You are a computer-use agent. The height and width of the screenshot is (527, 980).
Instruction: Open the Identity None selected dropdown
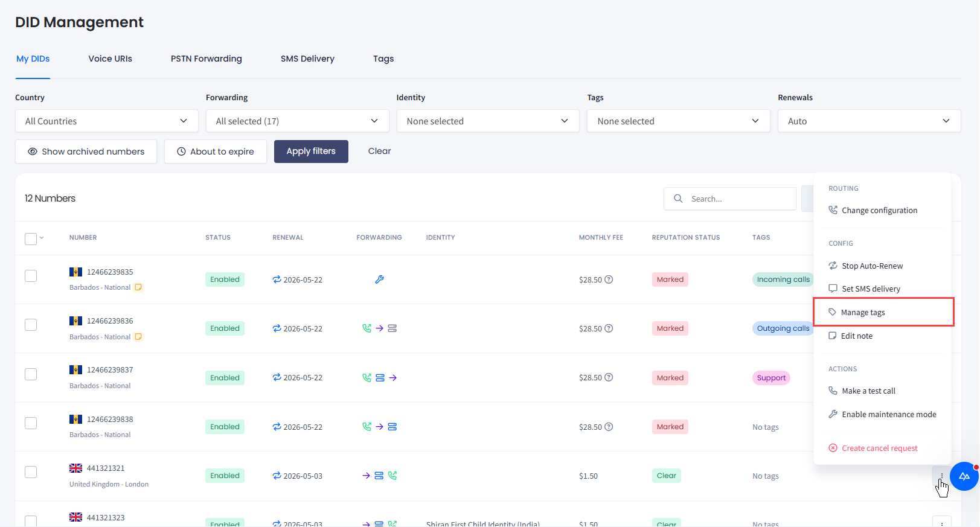tap(488, 121)
